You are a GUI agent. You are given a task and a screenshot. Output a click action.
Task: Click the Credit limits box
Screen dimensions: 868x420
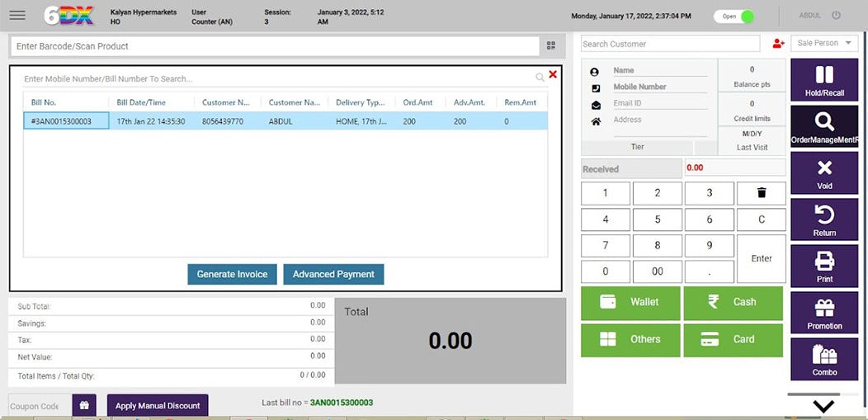coord(752,110)
